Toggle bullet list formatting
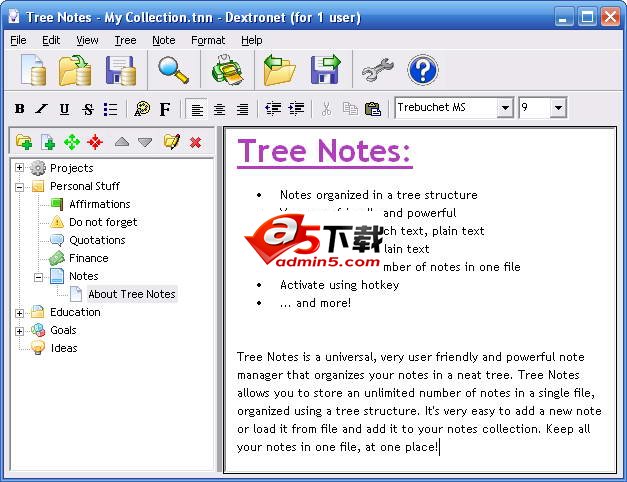627x482 pixels. [110, 108]
